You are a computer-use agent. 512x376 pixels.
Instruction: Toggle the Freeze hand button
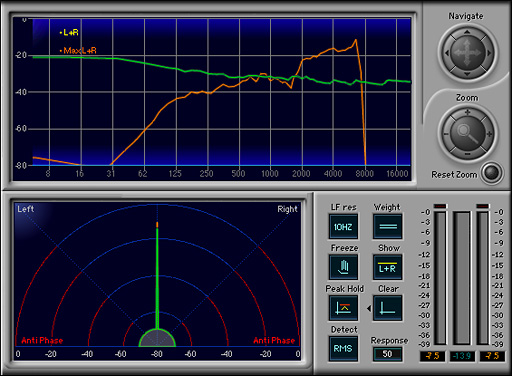[343, 267]
